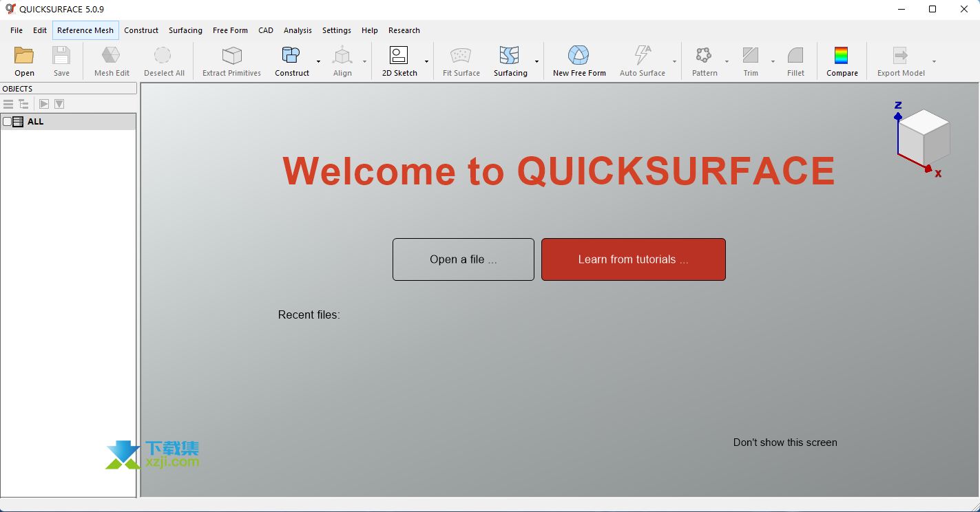
Task: Open the Free Form menu
Action: (x=230, y=30)
